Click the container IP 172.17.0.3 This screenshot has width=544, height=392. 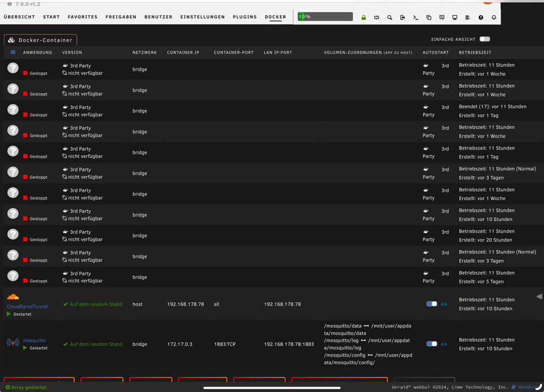(x=180, y=344)
